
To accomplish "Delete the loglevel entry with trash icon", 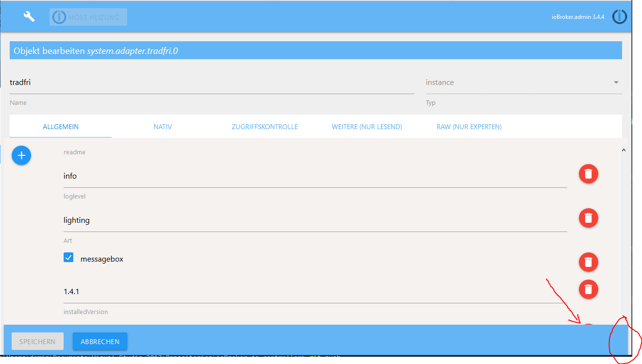I will tap(588, 218).
